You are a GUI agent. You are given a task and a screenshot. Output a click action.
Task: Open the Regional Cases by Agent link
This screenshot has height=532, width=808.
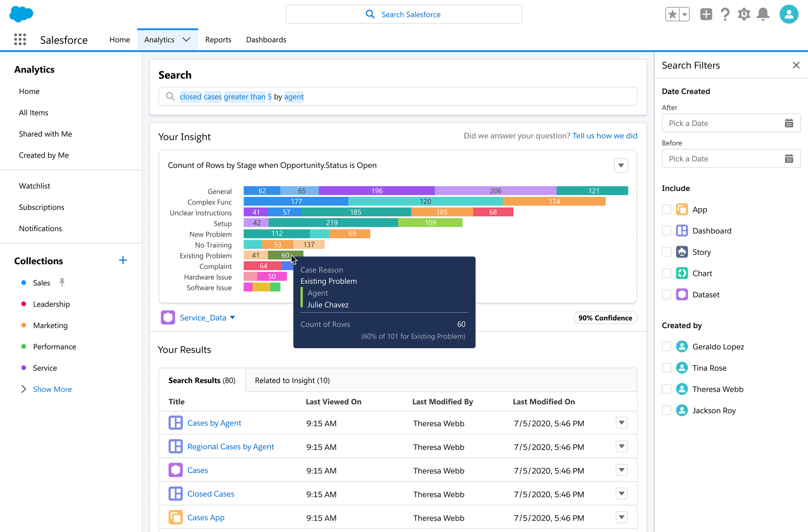pyautogui.click(x=230, y=447)
